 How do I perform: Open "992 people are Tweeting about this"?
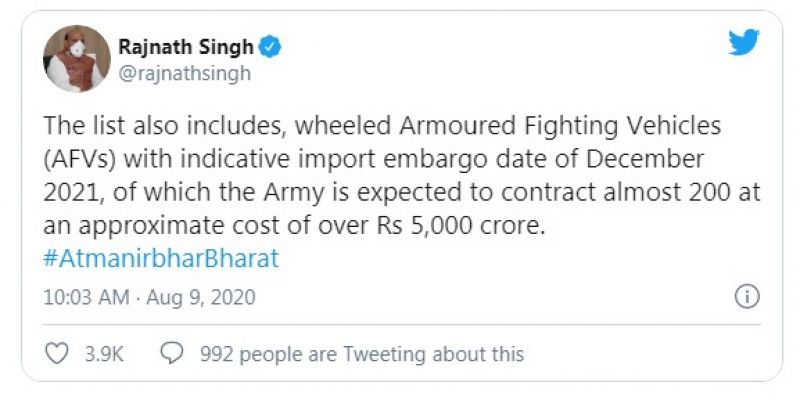(x=362, y=353)
